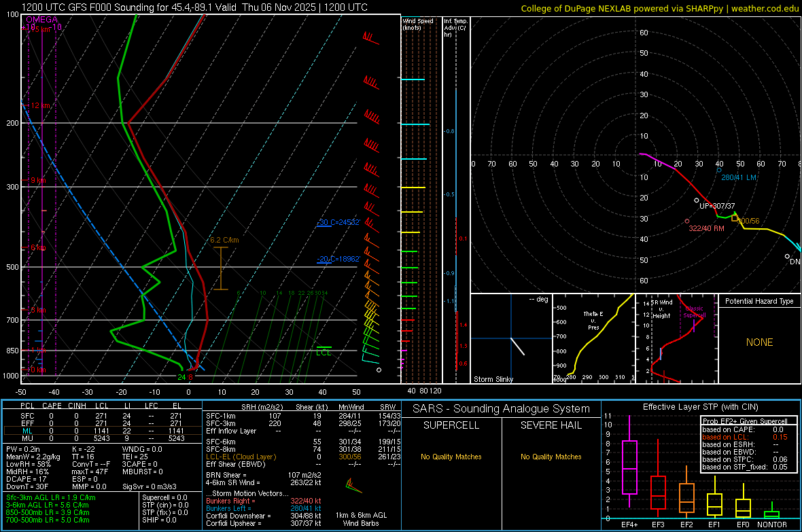Screen dimensions: 802x532
Task: Click the Prob EF2+ Given Supercell header
Action: [x=745, y=421]
